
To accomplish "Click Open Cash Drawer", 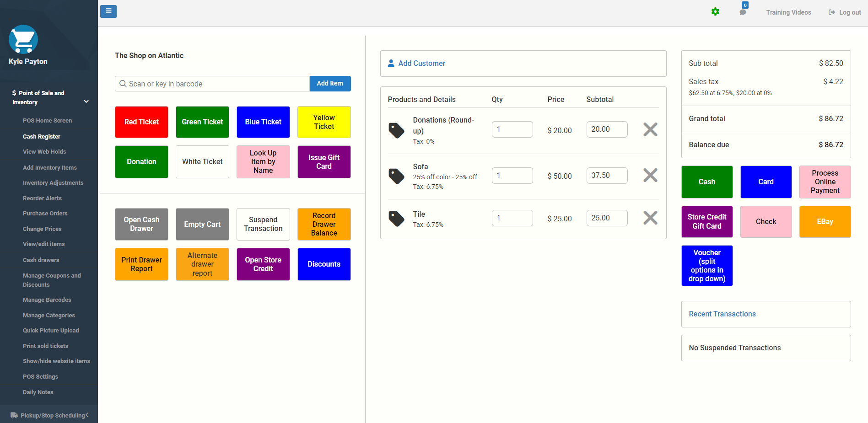I will (141, 224).
